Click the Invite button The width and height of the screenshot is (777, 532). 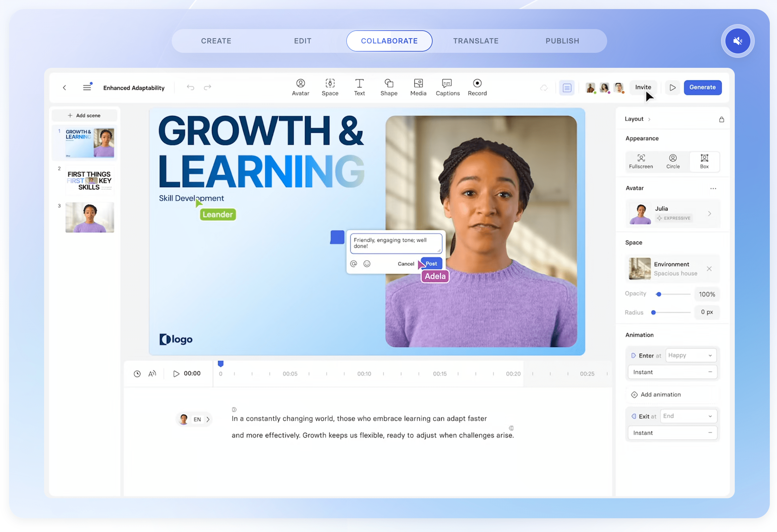coord(643,88)
